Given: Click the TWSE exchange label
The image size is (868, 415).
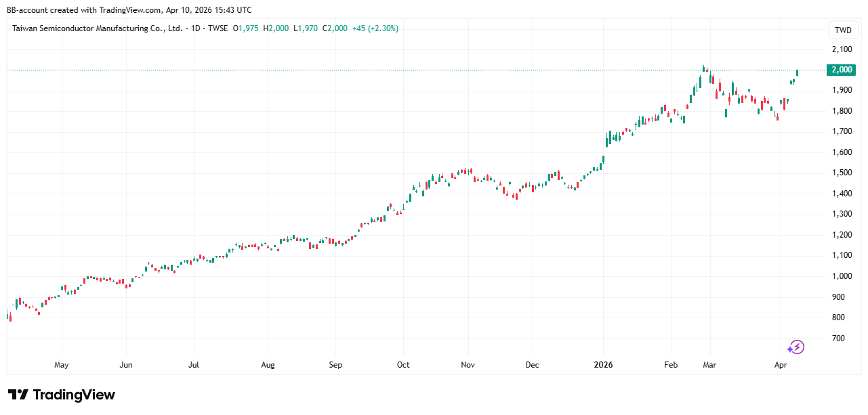Looking at the screenshot, I should [x=218, y=28].
